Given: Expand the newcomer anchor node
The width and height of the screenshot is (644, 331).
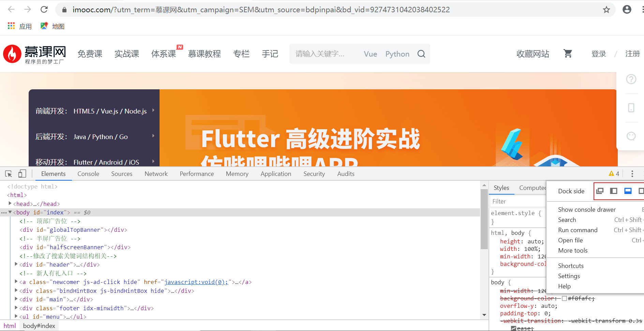Looking at the screenshot, I should click(x=16, y=282).
